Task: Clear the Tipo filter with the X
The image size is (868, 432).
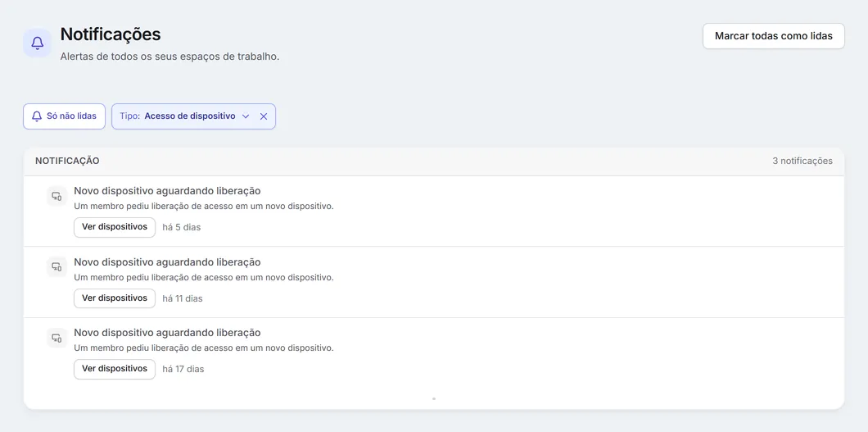Action: pos(264,116)
